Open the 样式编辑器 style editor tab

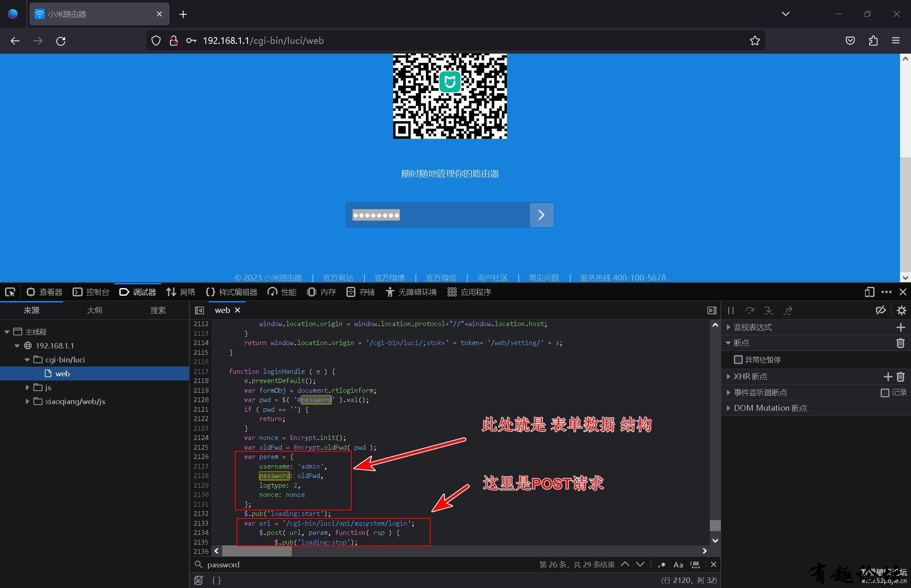click(231, 292)
